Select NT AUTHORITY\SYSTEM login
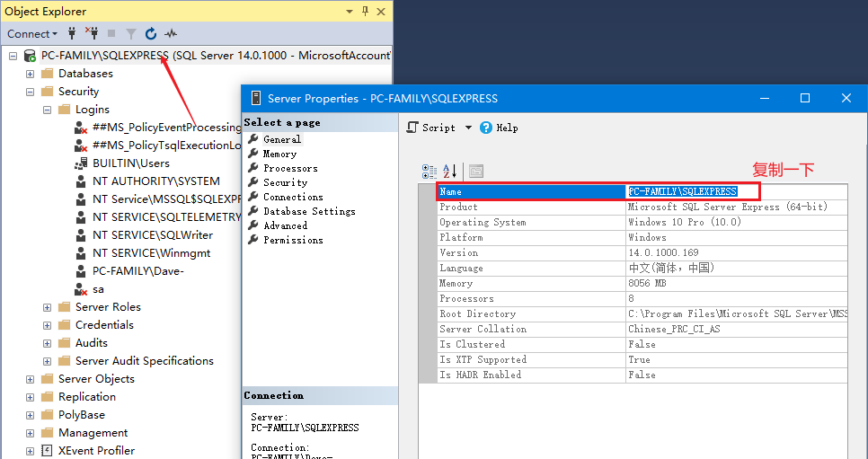The height and width of the screenshot is (459, 868). pos(156,181)
